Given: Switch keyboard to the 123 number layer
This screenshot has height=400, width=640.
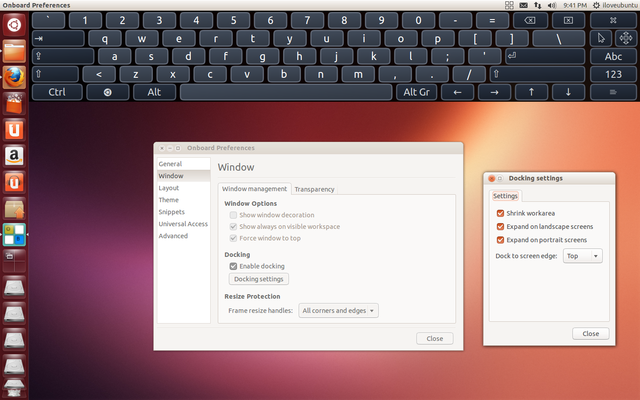Looking at the screenshot, I should (x=613, y=74).
